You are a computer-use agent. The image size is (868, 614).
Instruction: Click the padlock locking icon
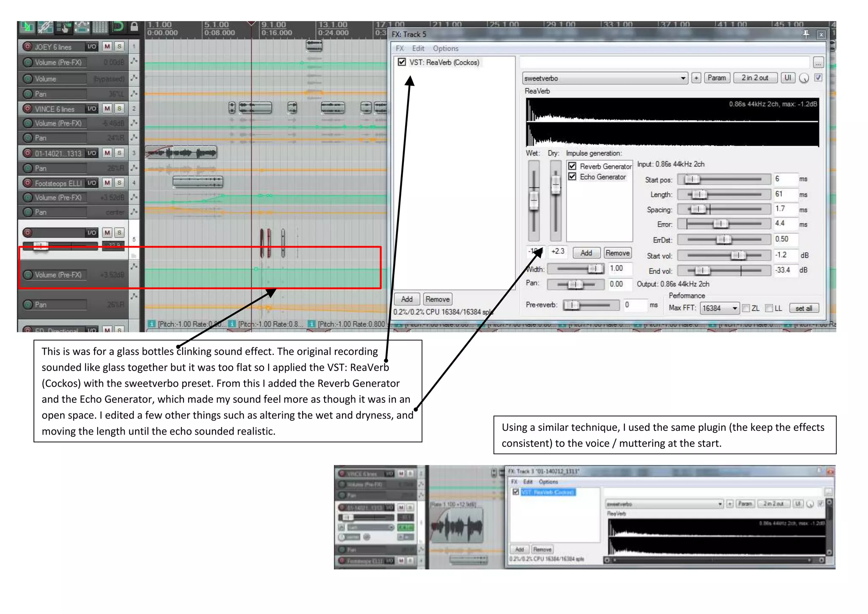134,27
